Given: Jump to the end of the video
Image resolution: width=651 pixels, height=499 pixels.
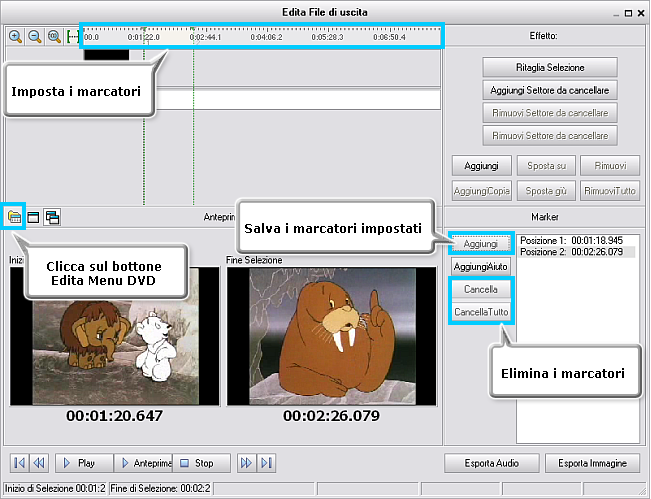Looking at the screenshot, I should click(x=266, y=463).
